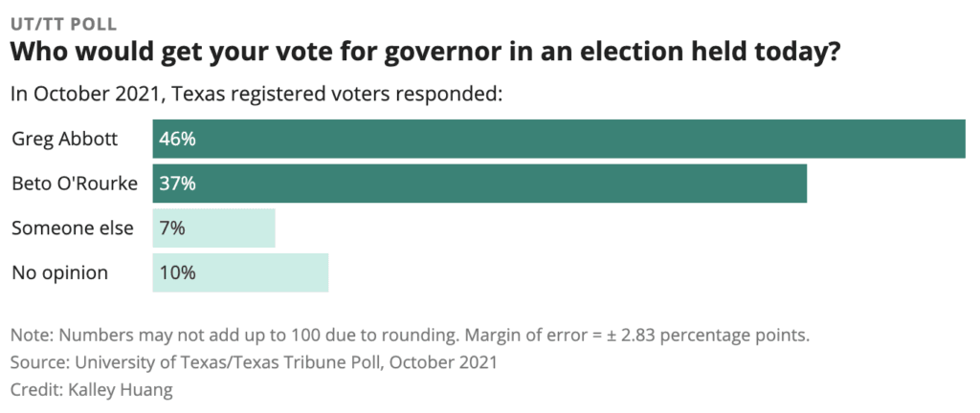
Task: Click the Someone else 7% bar
Action: [x=230, y=228]
